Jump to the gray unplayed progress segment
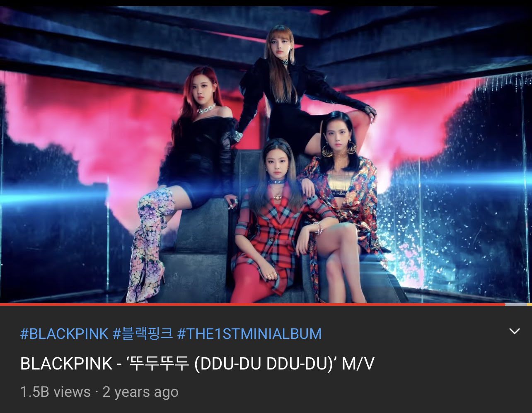Image resolution: width=532 pixels, height=413 pixels. pyautogui.click(x=515, y=304)
